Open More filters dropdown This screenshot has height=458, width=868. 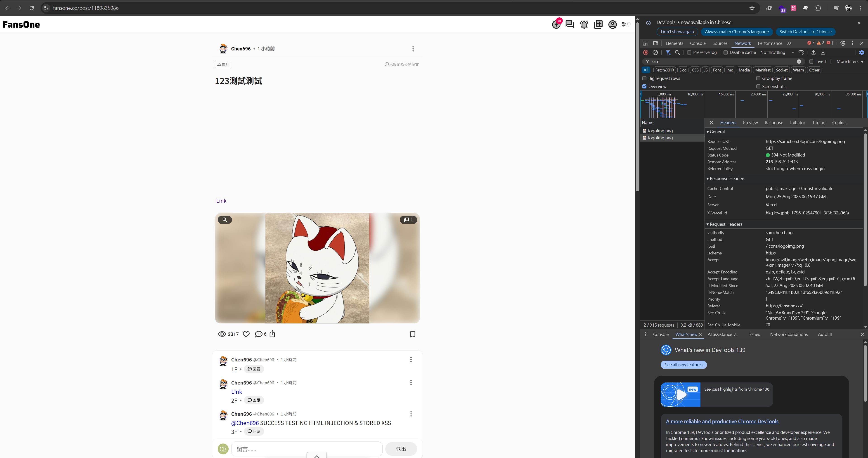click(850, 61)
